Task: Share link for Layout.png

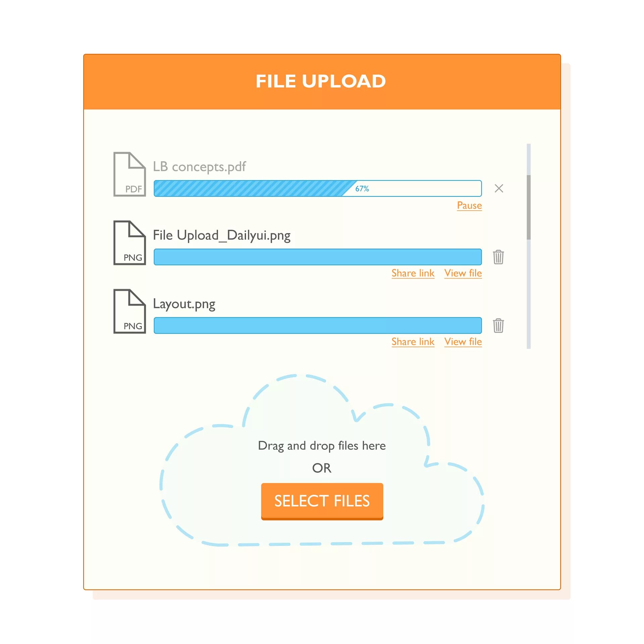Action: pos(412,342)
